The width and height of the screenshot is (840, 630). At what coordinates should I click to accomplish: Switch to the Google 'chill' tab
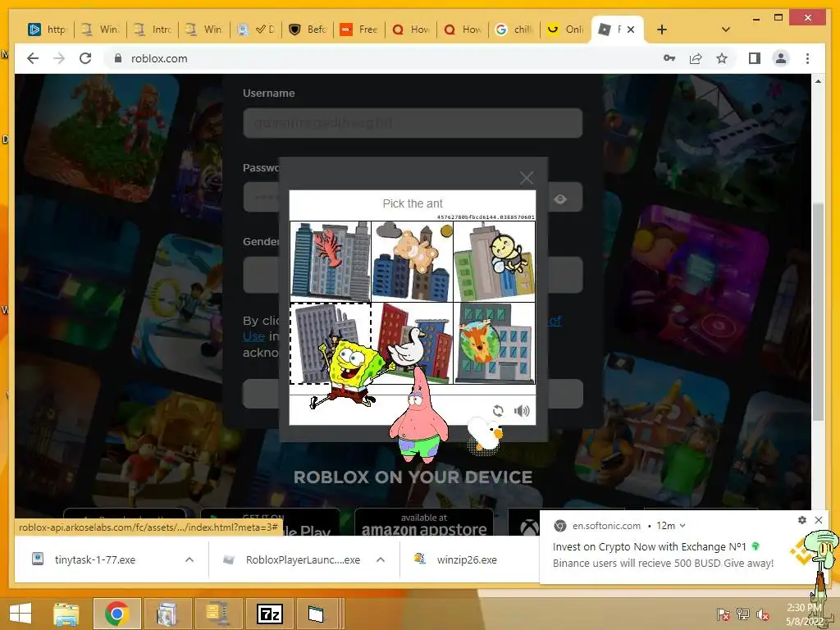(x=514, y=30)
